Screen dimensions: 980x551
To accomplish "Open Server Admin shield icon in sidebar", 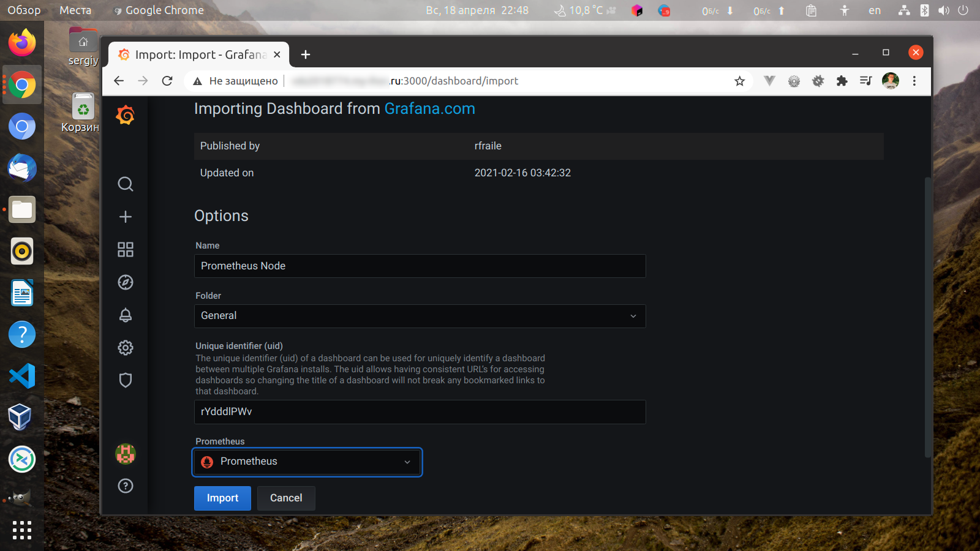I will [x=126, y=380].
